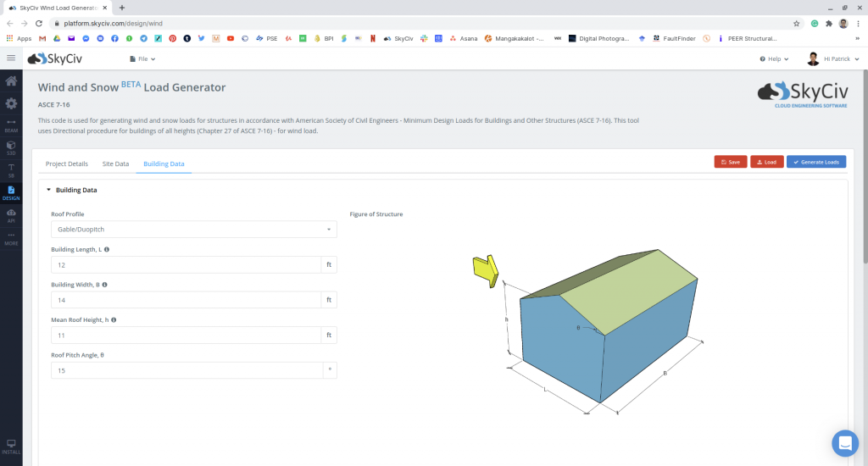This screenshot has width=868, height=466.
Task: Open the Home icon in sidebar
Action: click(11, 81)
